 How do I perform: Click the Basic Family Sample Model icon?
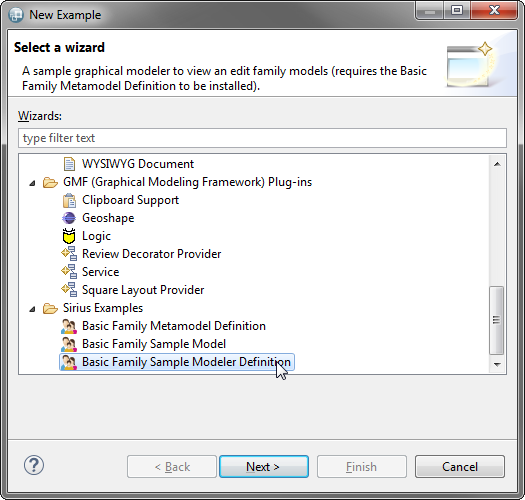(69, 344)
